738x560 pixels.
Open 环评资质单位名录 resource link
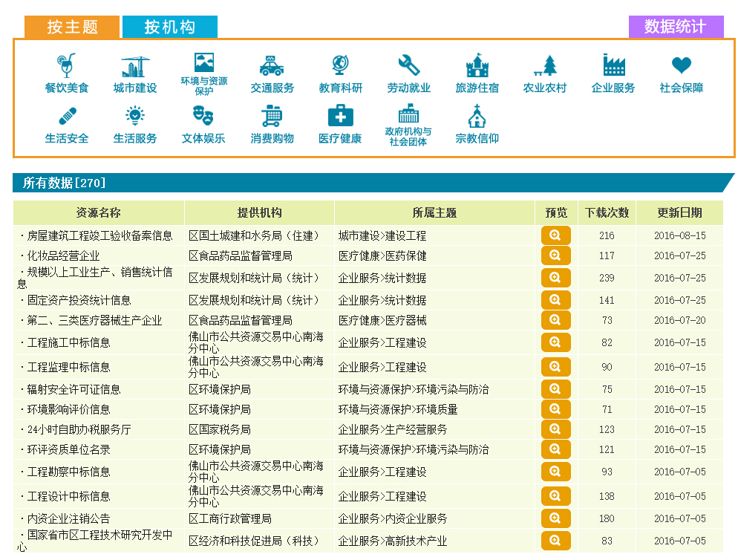tap(68, 449)
